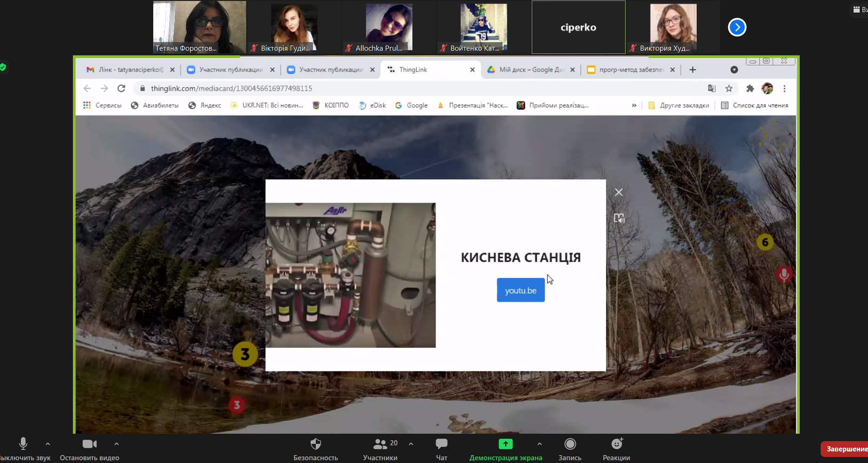Switch to the Google Drive tab
Viewport: 868px width, 463px height.
530,70
